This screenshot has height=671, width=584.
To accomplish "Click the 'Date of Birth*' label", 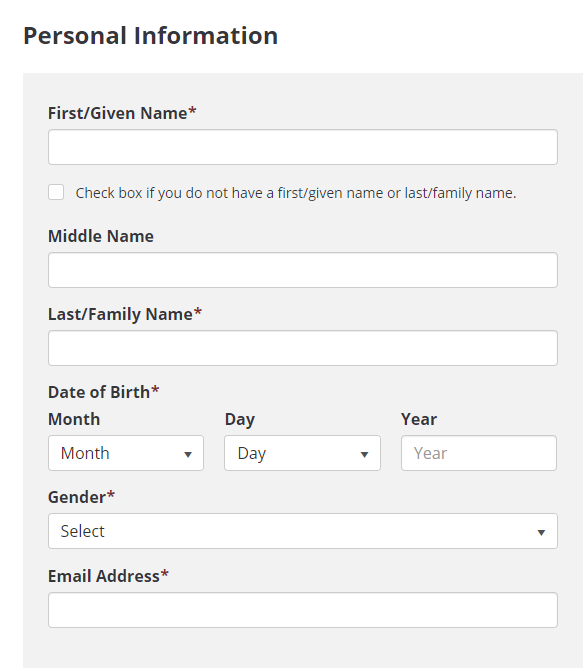I will [104, 392].
